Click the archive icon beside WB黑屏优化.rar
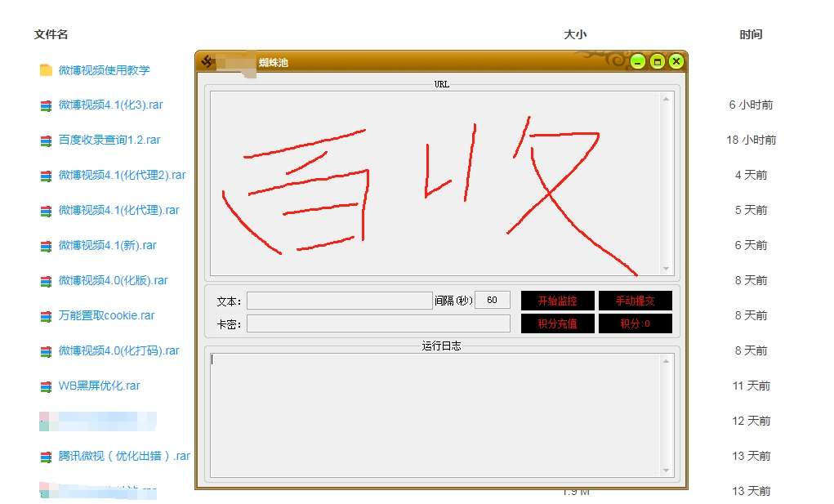This screenshot has height=504, width=834. (46, 386)
